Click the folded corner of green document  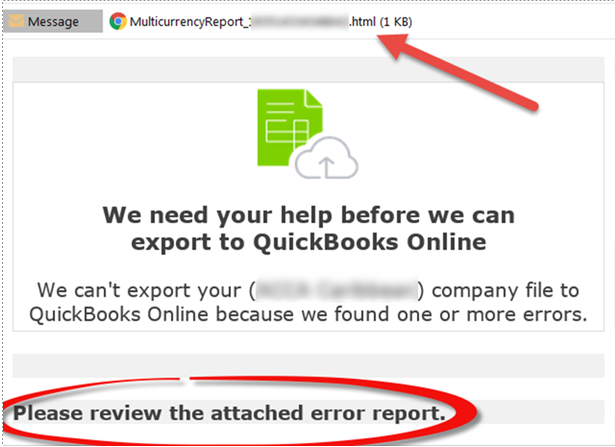click(x=314, y=98)
